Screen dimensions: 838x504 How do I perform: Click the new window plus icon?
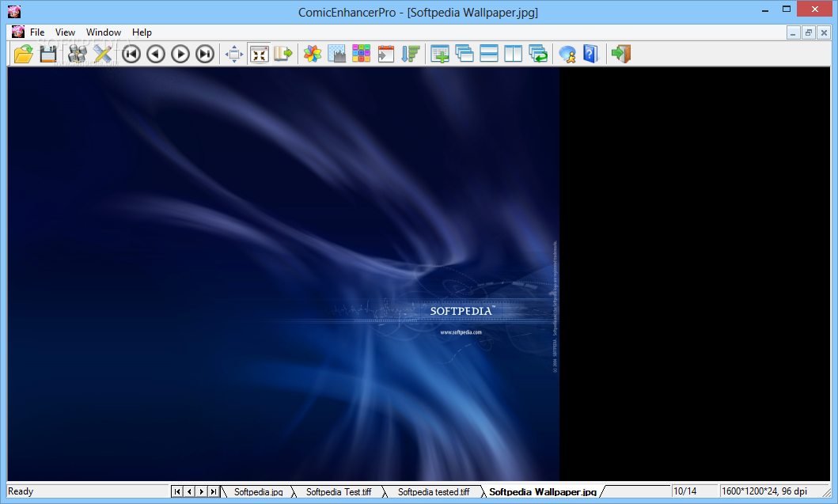coord(440,54)
